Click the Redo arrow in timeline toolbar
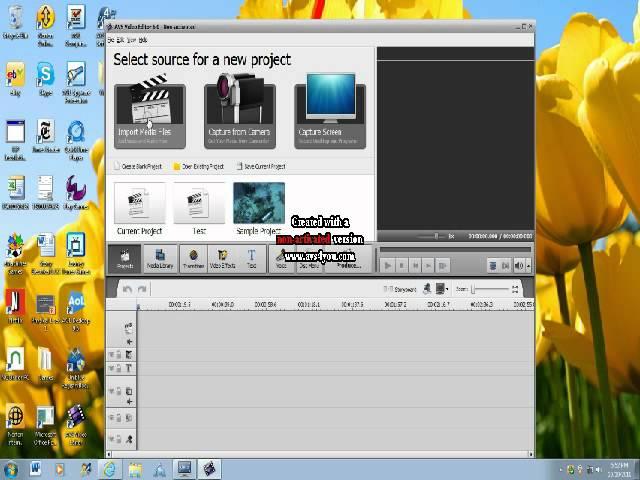Image resolution: width=640 pixels, height=480 pixels. [142, 289]
